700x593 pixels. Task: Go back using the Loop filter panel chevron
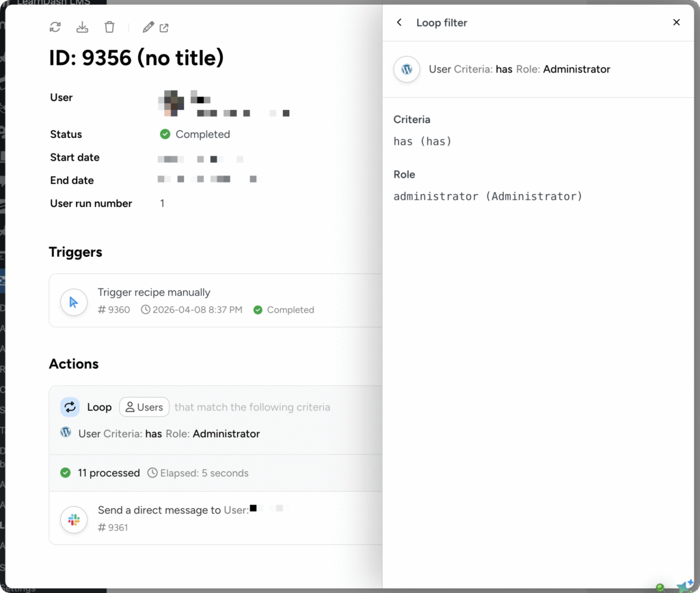point(399,22)
